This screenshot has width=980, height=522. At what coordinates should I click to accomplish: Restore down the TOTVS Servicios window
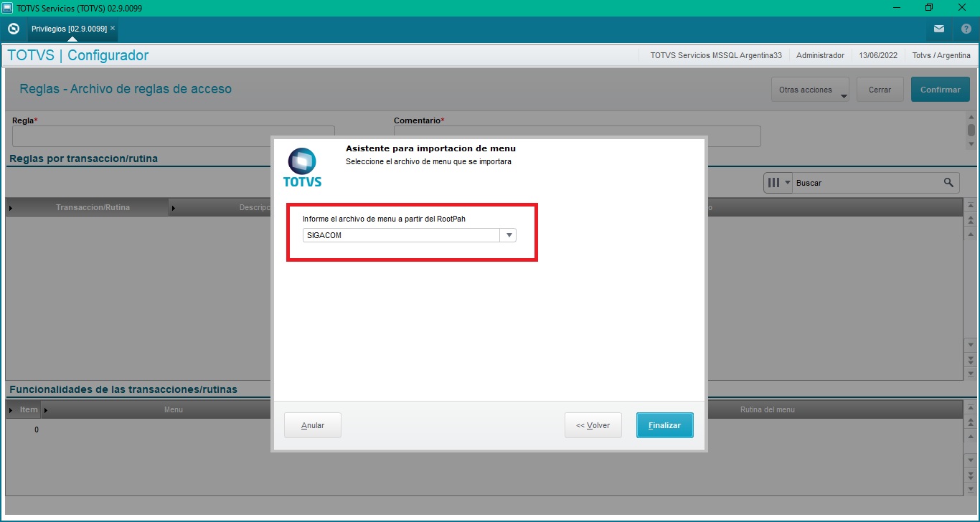tap(929, 8)
